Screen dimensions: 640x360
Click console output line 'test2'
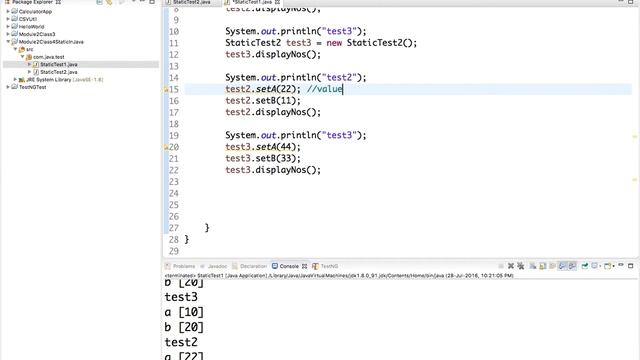pos(181,342)
